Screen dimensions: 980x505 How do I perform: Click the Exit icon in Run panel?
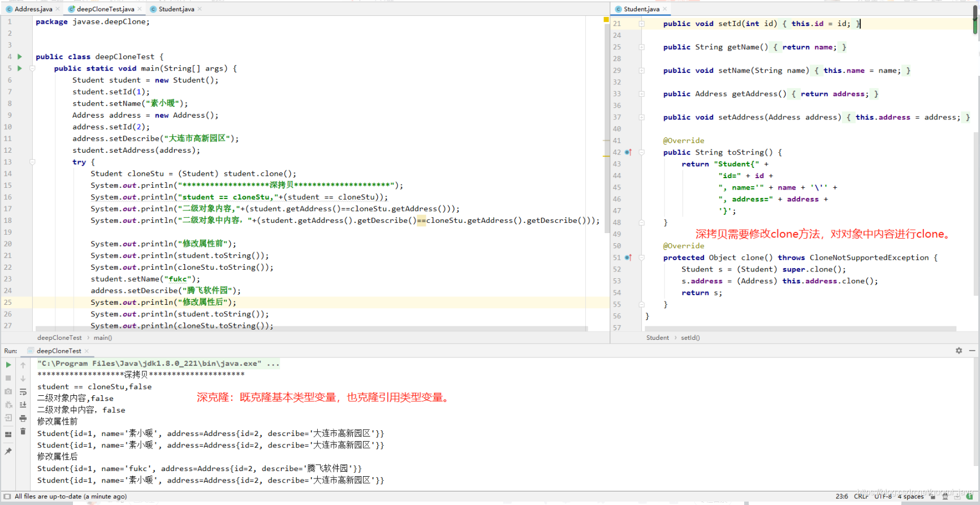[8, 418]
